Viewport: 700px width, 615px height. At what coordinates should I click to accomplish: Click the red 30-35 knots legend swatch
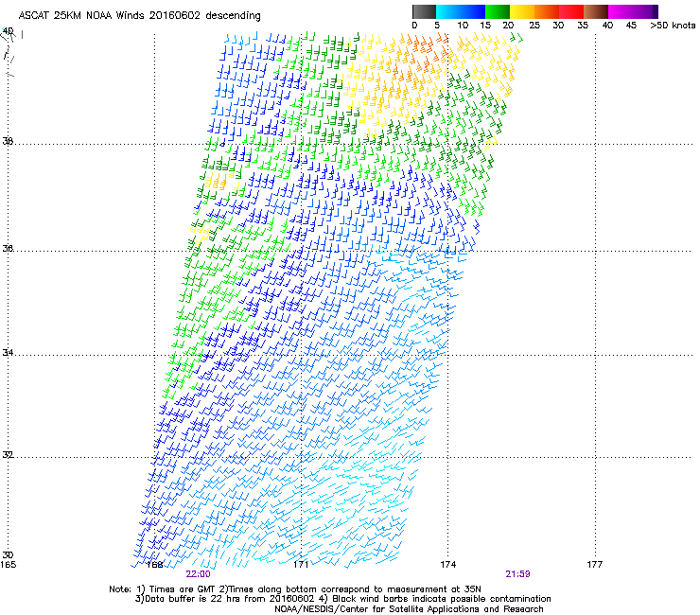pos(571,11)
